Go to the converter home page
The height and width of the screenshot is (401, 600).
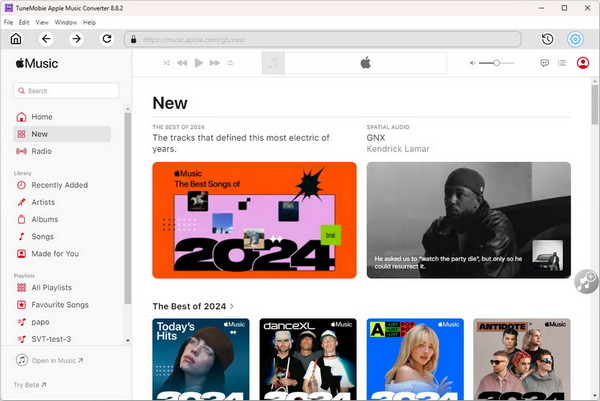point(16,39)
